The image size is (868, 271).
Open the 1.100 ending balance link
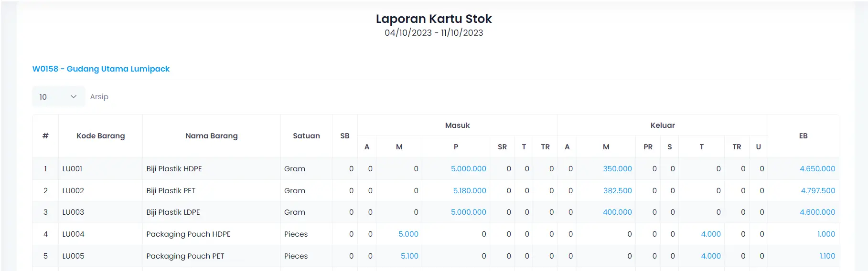pyautogui.click(x=827, y=256)
